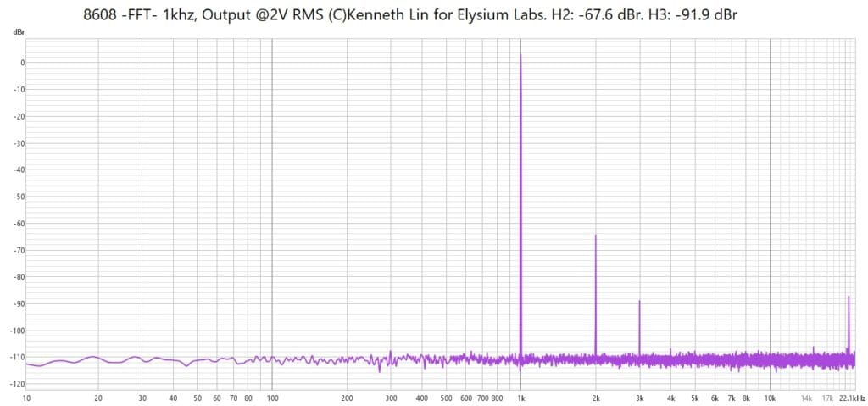This screenshot has width=868, height=406.
Task: Click the 0 value on the dBr axis
Action: tap(23, 63)
